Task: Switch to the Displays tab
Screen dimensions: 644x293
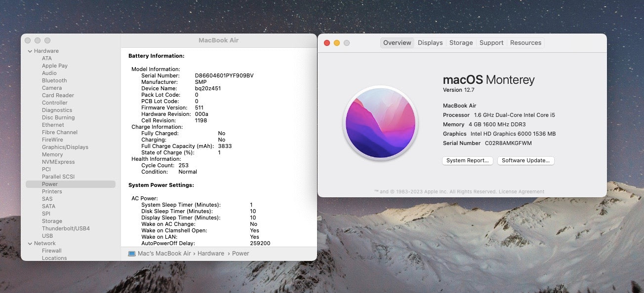Action: tap(430, 43)
